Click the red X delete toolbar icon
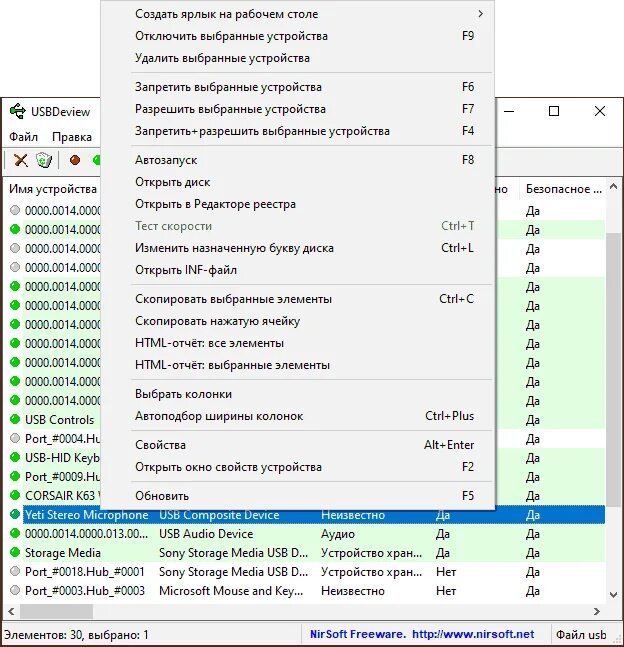 point(21,160)
